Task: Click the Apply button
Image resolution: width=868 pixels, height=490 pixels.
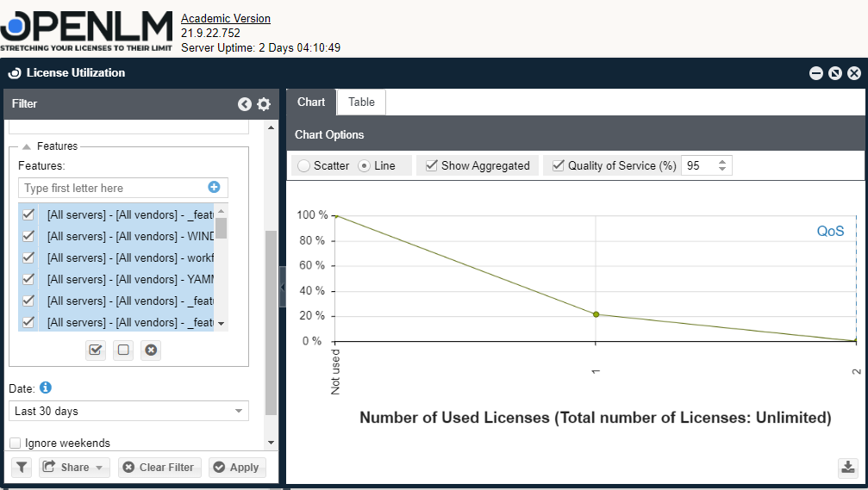Action: click(236, 467)
